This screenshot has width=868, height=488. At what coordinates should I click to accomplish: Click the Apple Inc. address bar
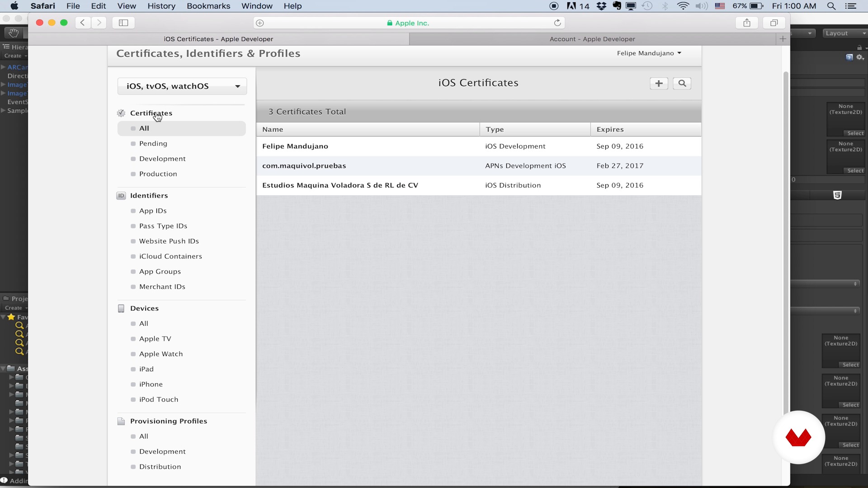(x=408, y=23)
